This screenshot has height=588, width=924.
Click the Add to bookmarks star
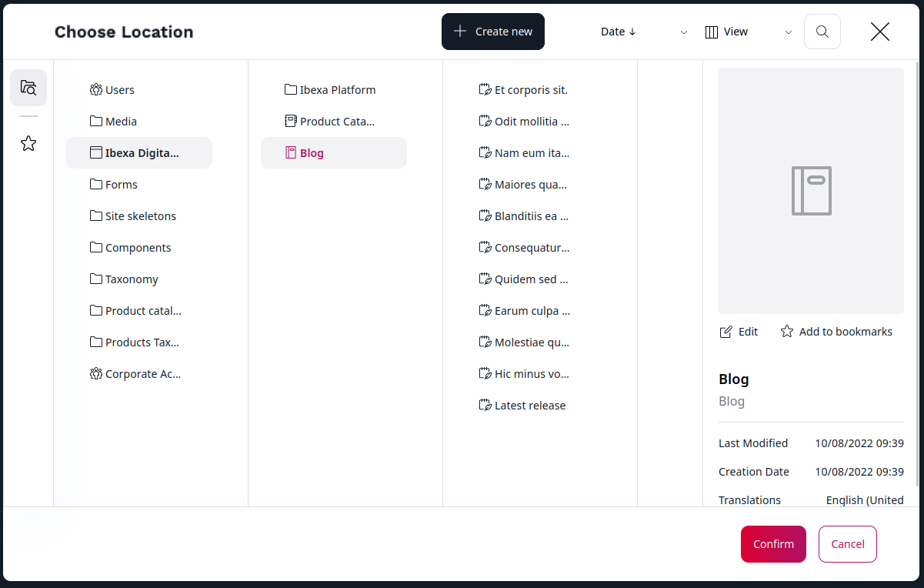(x=787, y=332)
